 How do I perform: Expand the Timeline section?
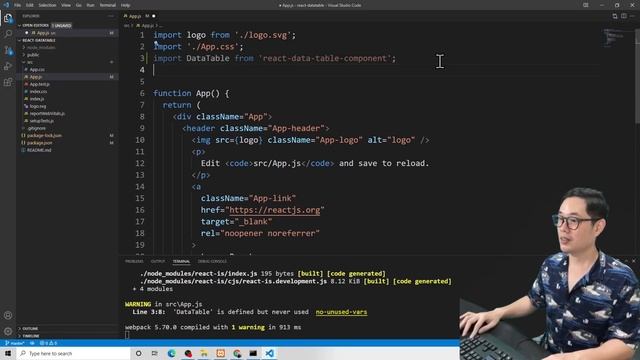tap(67, 336)
